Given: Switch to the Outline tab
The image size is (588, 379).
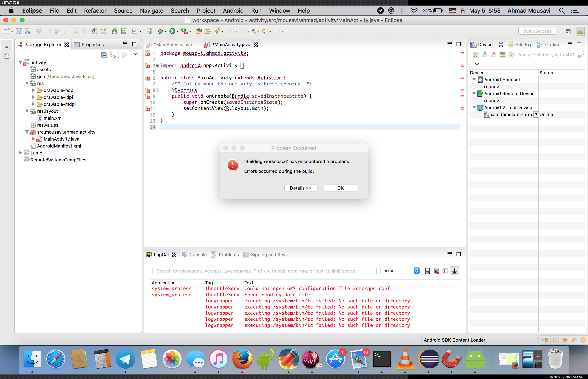Looking at the screenshot, I should tap(549, 45).
